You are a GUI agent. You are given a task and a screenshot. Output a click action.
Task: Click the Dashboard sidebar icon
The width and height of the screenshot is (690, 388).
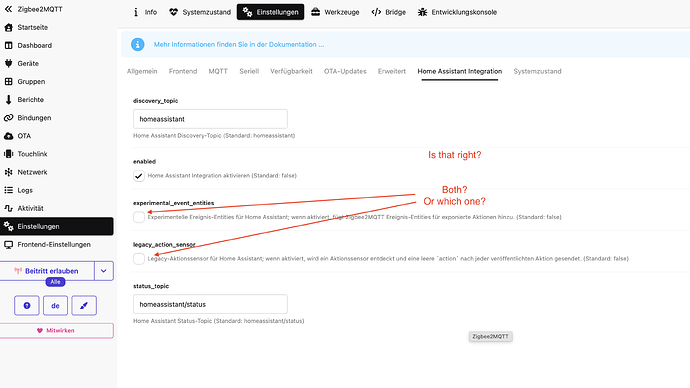pyautogui.click(x=8, y=45)
